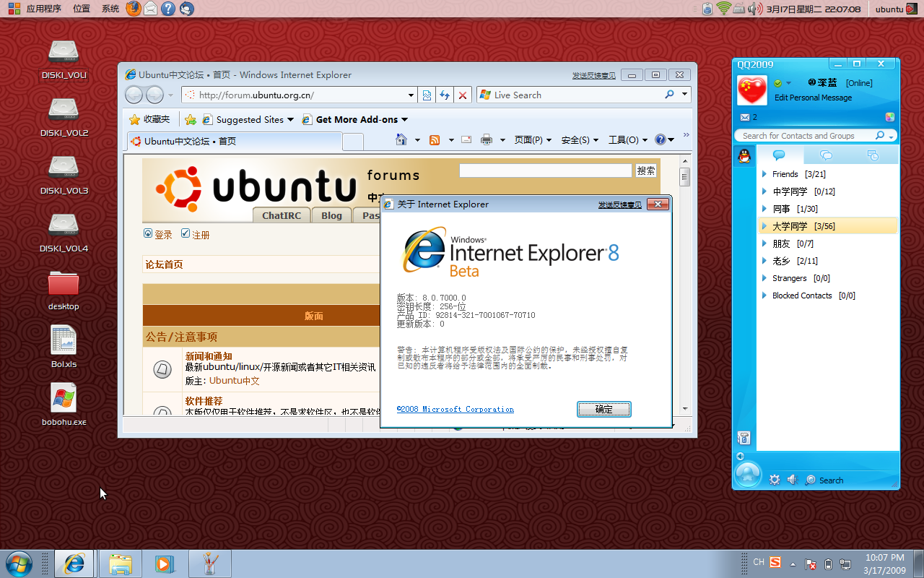This screenshot has height=578, width=924.
Task: Click the 确定 OK button in About dialog
Action: [x=604, y=409]
